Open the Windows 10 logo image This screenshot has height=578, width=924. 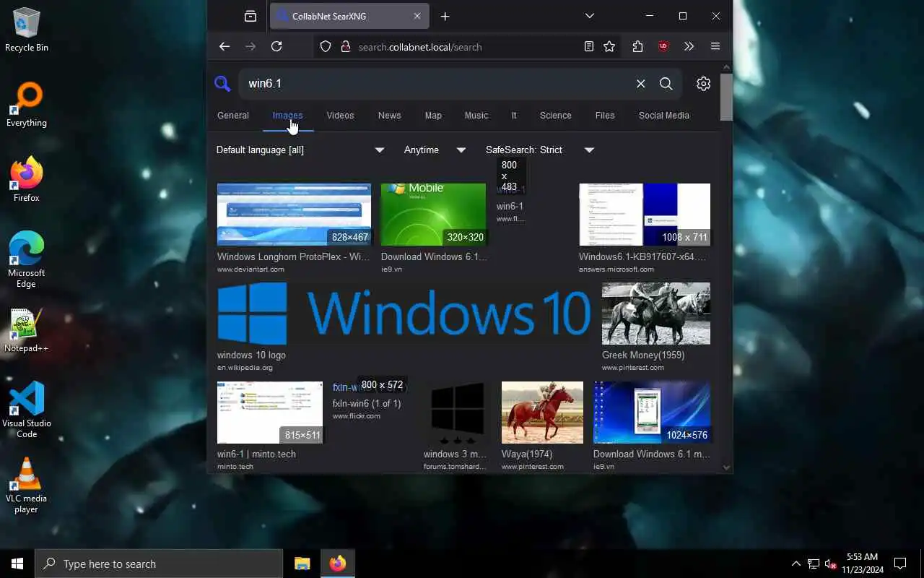point(404,314)
